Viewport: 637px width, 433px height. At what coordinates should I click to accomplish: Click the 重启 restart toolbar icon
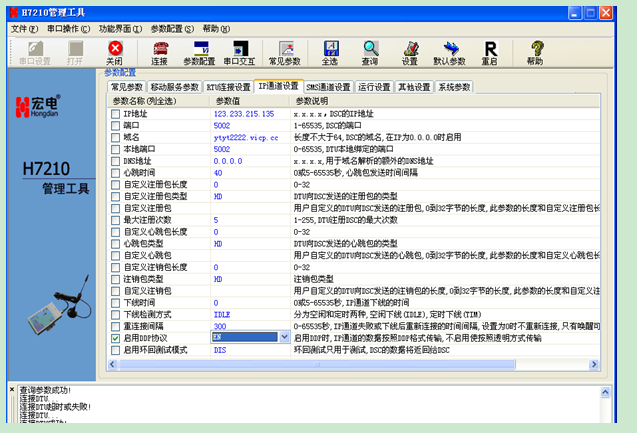point(490,51)
